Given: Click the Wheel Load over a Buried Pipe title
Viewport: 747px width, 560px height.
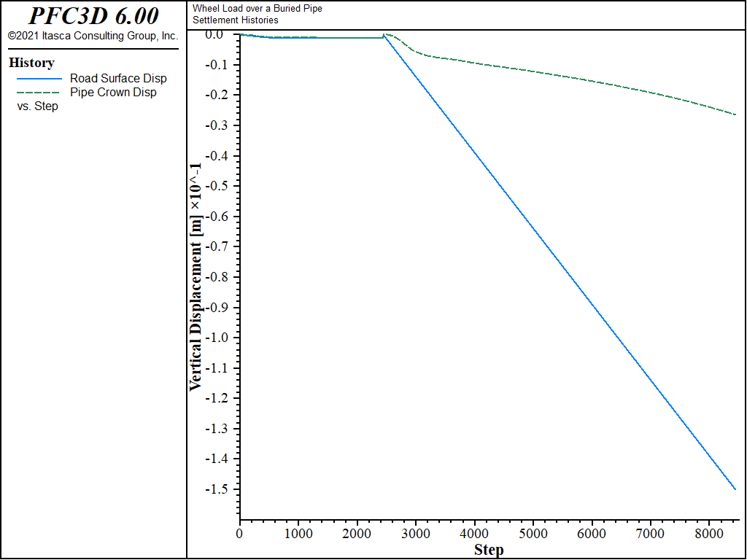Looking at the screenshot, I should (x=258, y=9).
